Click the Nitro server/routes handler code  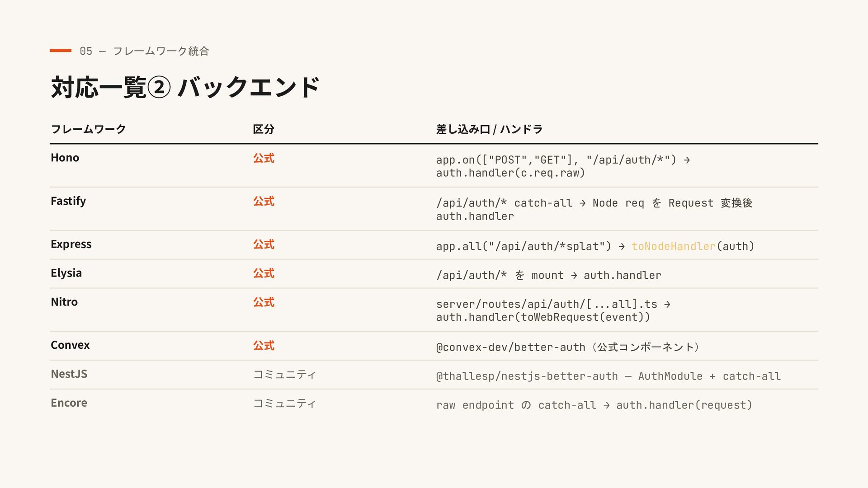click(553, 311)
